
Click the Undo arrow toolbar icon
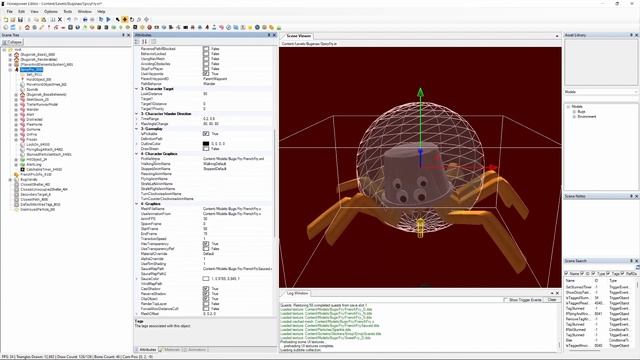coord(69,20)
